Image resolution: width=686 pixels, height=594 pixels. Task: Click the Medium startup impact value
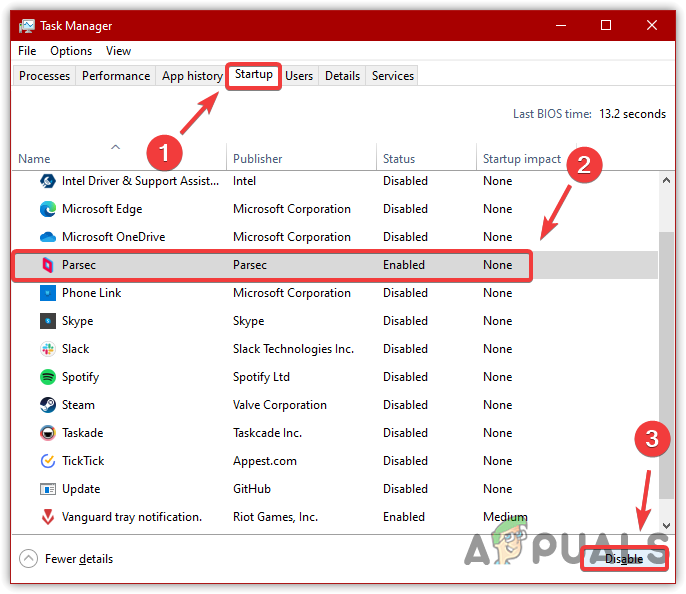[x=505, y=517]
